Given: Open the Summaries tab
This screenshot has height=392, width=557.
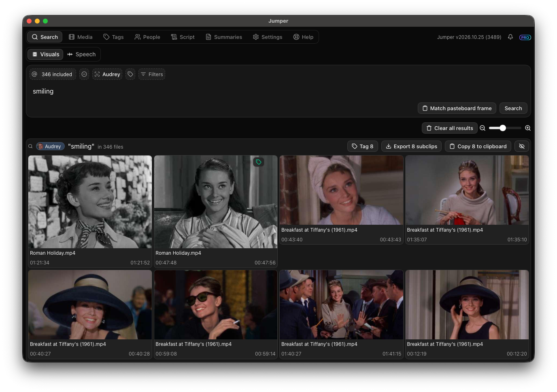Looking at the screenshot, I should pyautogui.click(x=224, y=37).
